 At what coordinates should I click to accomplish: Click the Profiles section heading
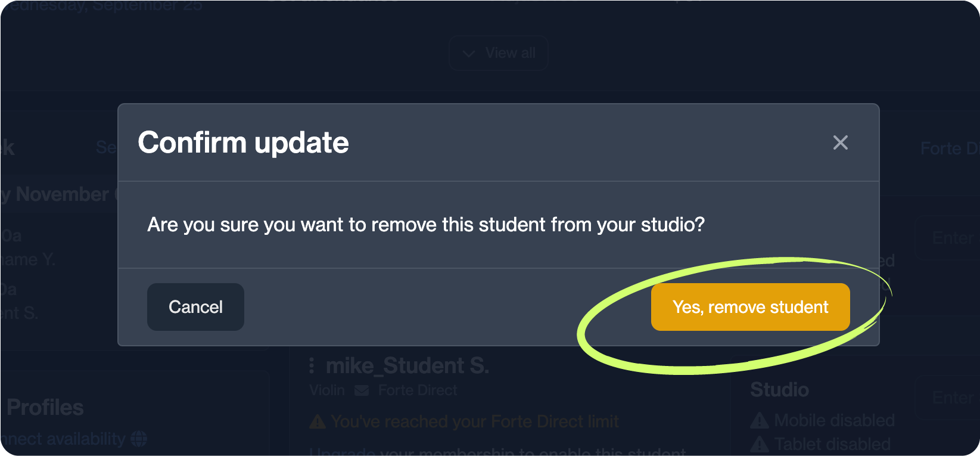(x=45, y=408)
